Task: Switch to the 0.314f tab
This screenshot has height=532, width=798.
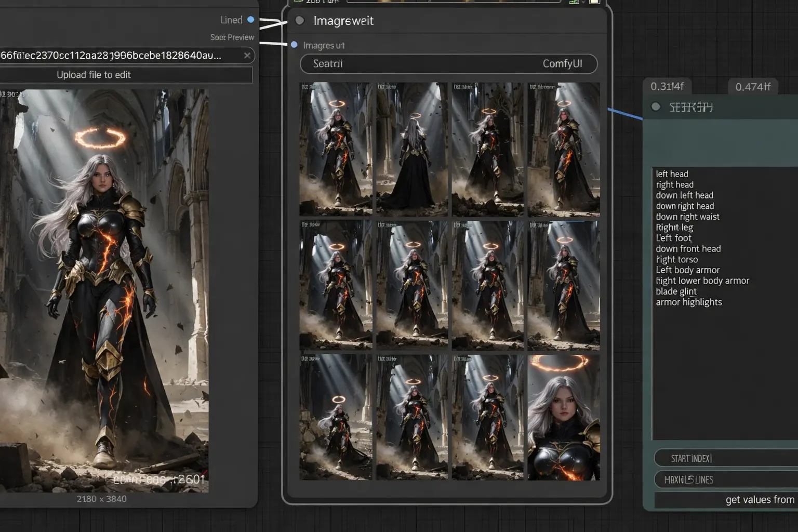Action: tap(668, 87)
